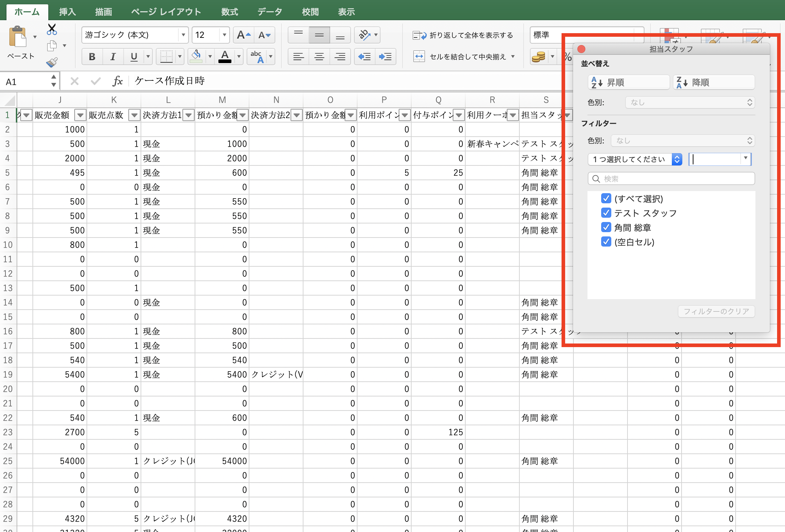Screen dimensions: 785x532
Task: Center text horizontally
Action: pyautogui.click(x=319, y=57)
